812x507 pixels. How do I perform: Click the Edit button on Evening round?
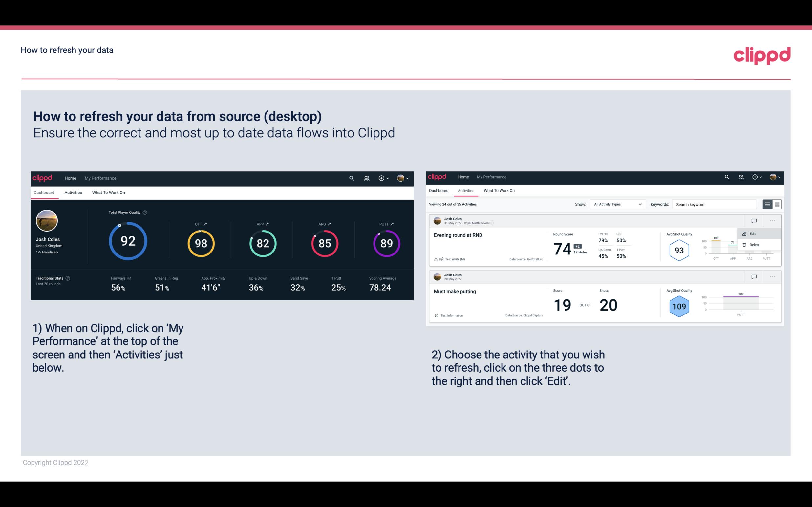(x=753, y=233)
